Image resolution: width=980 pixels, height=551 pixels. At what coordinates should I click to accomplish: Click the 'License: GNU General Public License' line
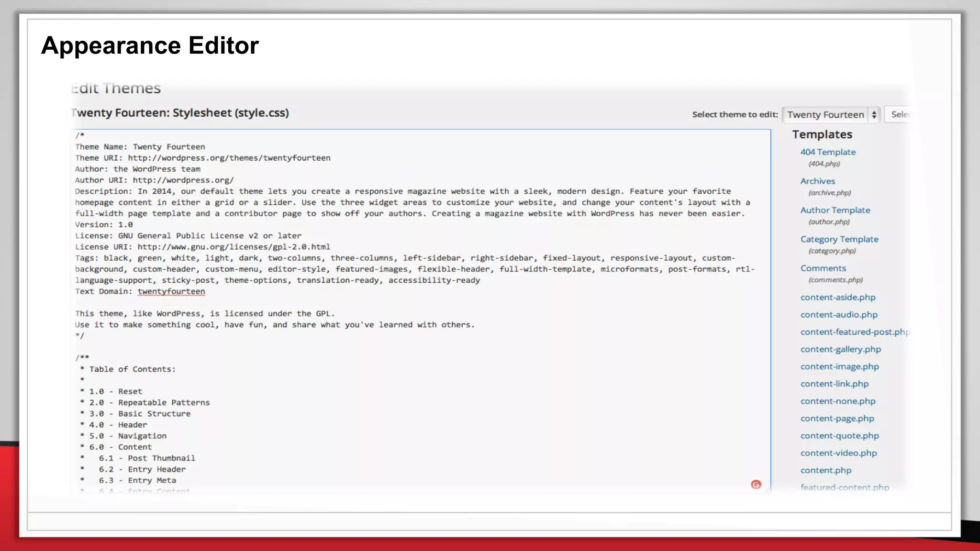[188, 236]
